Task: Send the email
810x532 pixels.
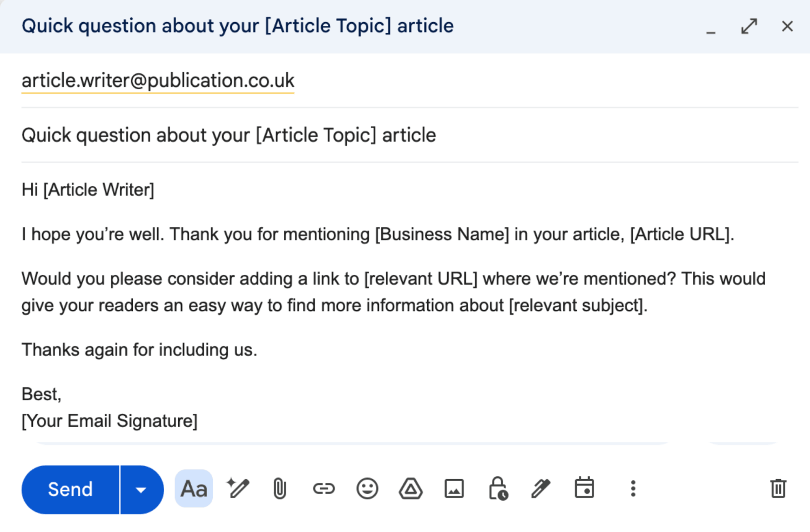Action: click(70, 489)
